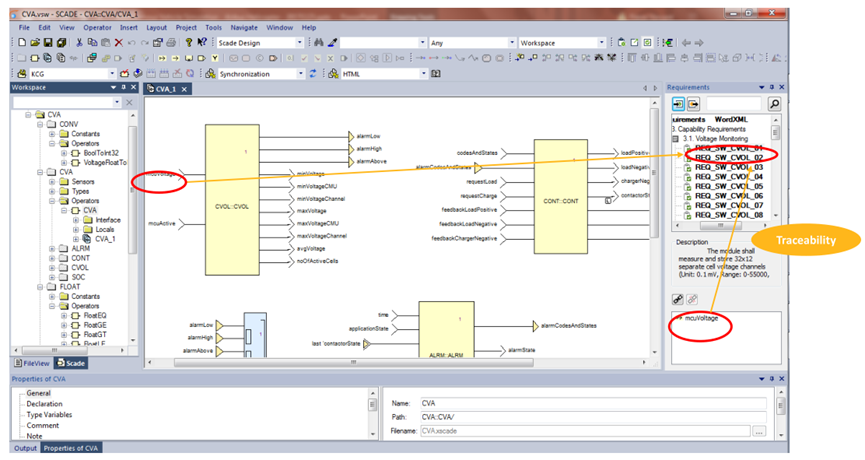The width and height of the screenshot is (865, 460).
Task: Open the Workspace scope dropdown
Action: (601, 42)
